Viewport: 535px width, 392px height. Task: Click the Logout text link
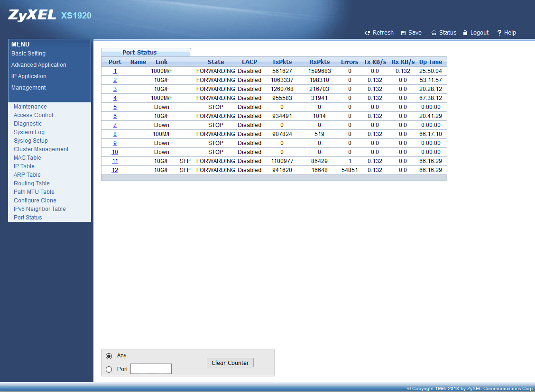[x=480, y=33]
